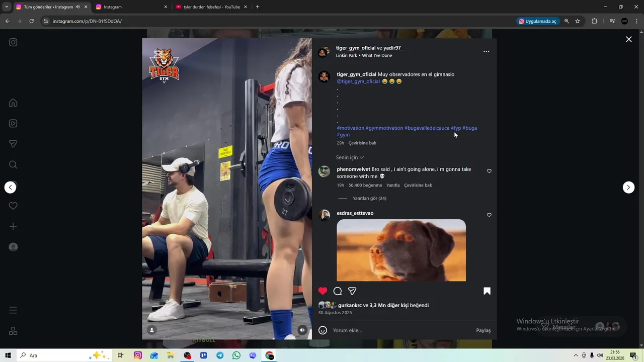Open #bugavalledelcauca hashtag
Screen dimensions: 644x362
pos(427,128)
